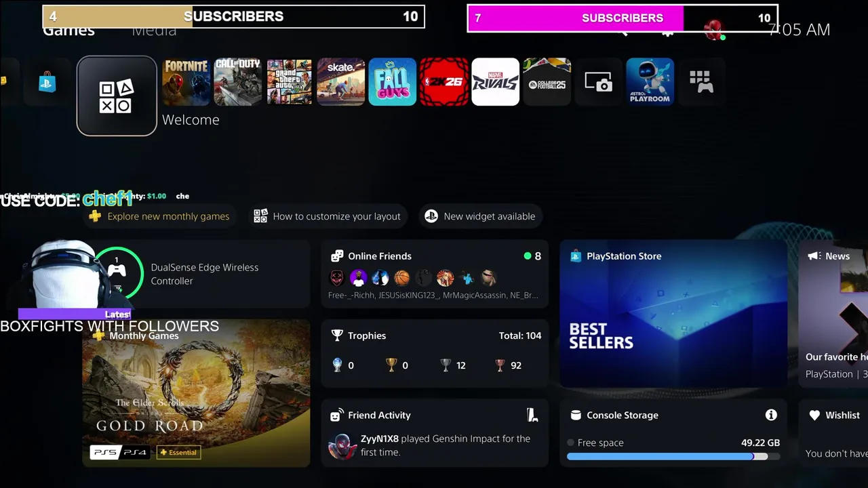This screenshot has height=488, width=868.
Task: Select Explore new monthly games chip
Action: [159, 216]
